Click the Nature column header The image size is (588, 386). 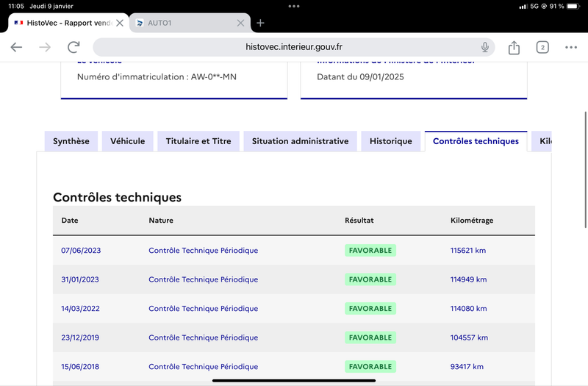[x=161, y=220]
